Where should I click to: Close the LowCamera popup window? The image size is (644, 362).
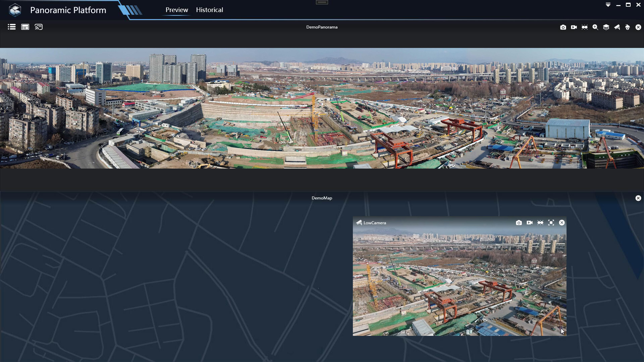[x=562, y=223]
